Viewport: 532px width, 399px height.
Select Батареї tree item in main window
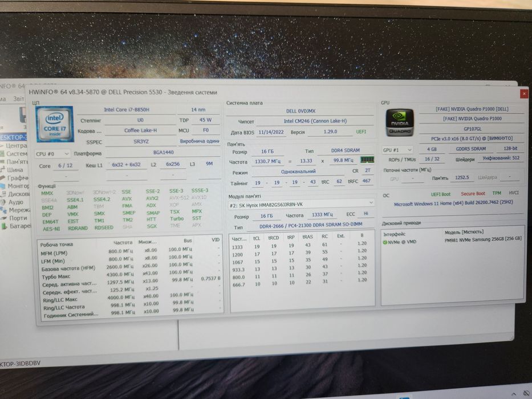click(20, 226)
